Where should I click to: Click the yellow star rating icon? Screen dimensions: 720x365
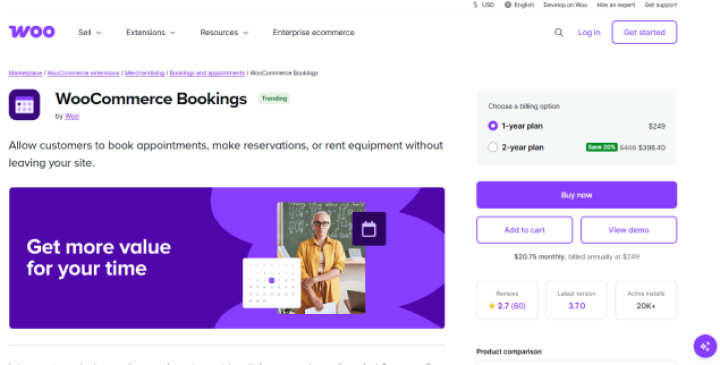point(492,306)
